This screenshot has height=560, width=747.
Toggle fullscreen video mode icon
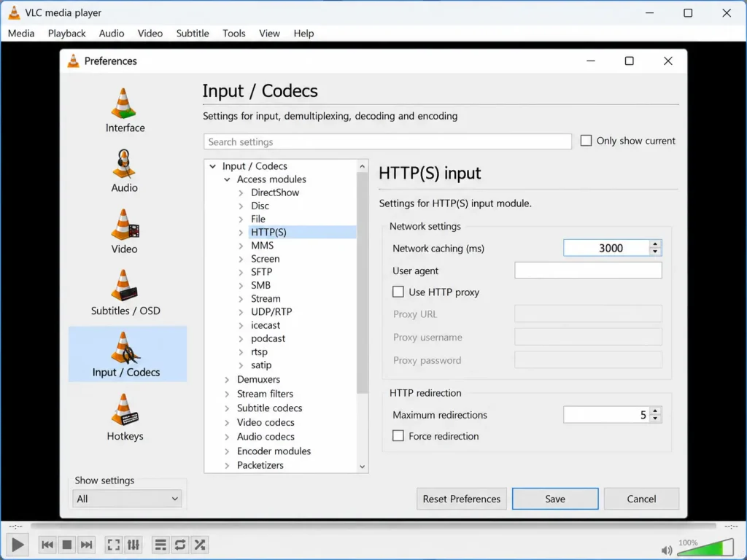coord(113,545)
